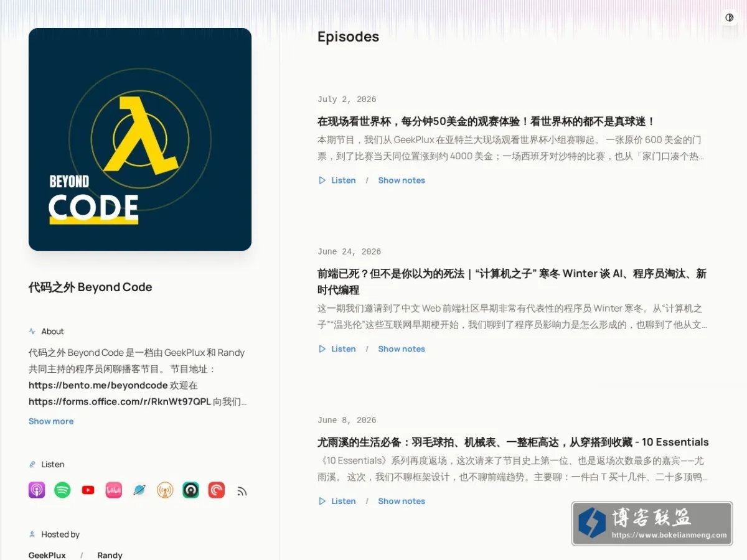Open the 10 Essentials episode title

[513, 442]
